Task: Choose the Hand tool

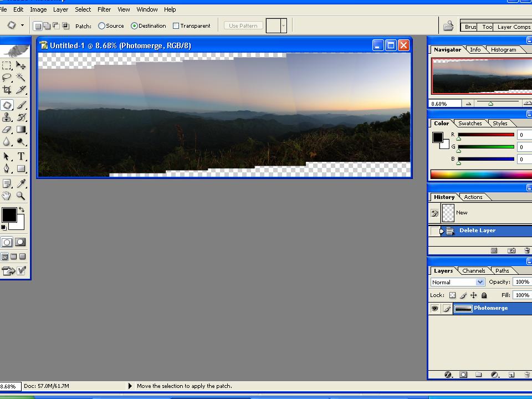Action: 7,196
